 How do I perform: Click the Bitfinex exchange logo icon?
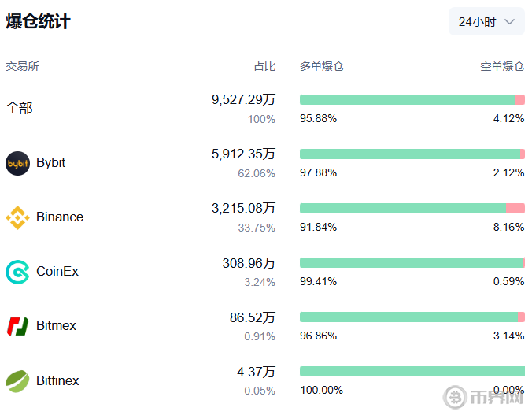click(17, 381)
